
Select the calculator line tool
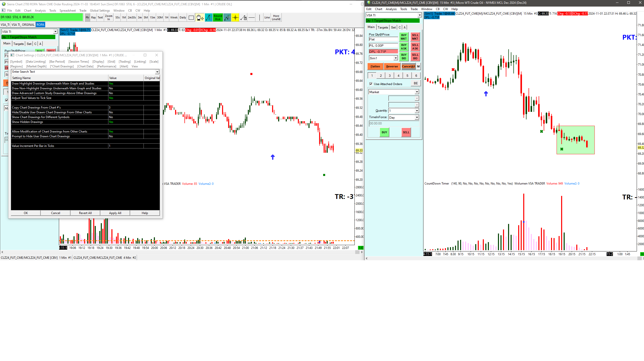[243, 17]
